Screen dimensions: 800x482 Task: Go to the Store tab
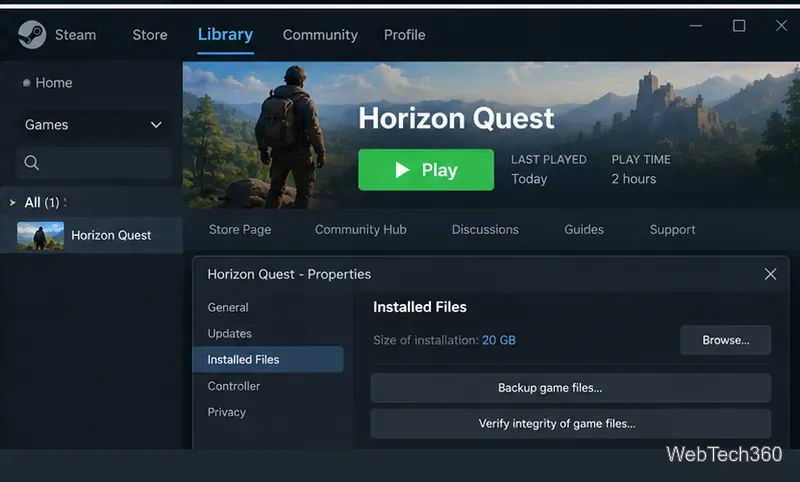(x=150, y=35)
